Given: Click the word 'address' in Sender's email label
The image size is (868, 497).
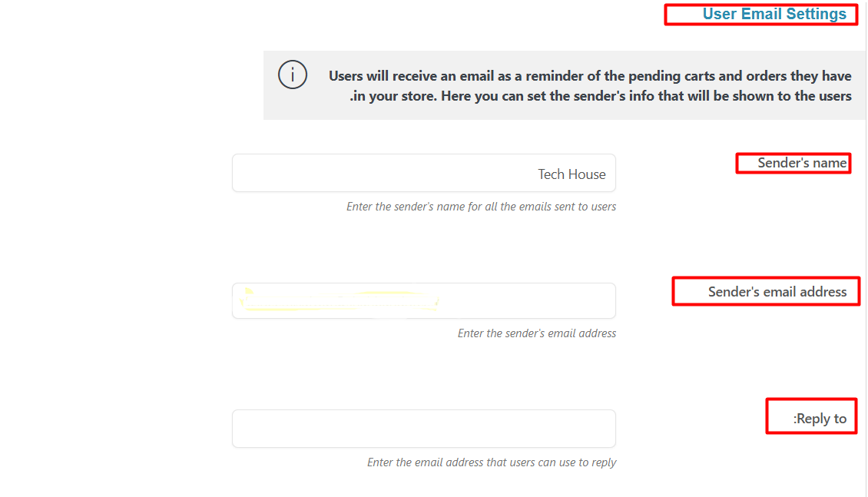Looking at the screenshot, I should click(823, 292).
